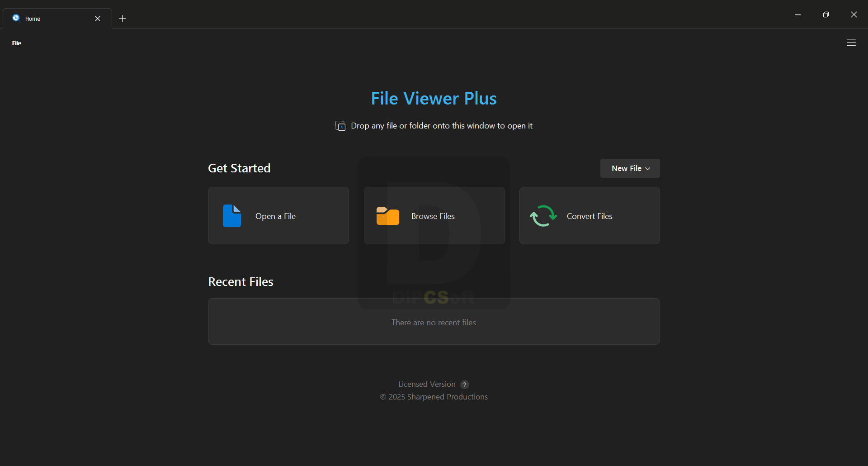Screen dimensions: 868x466
Task: Click the orange folder icon for Browse Files
Action: click(x=388, y=216)
